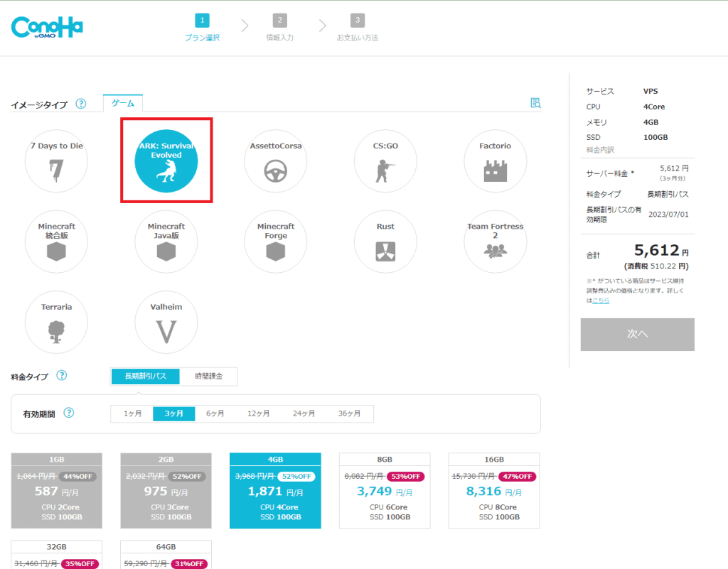Set the validity period to 12ヶ月
The width and height of the screenshot is (728, 569).
(x=258, y=413)
